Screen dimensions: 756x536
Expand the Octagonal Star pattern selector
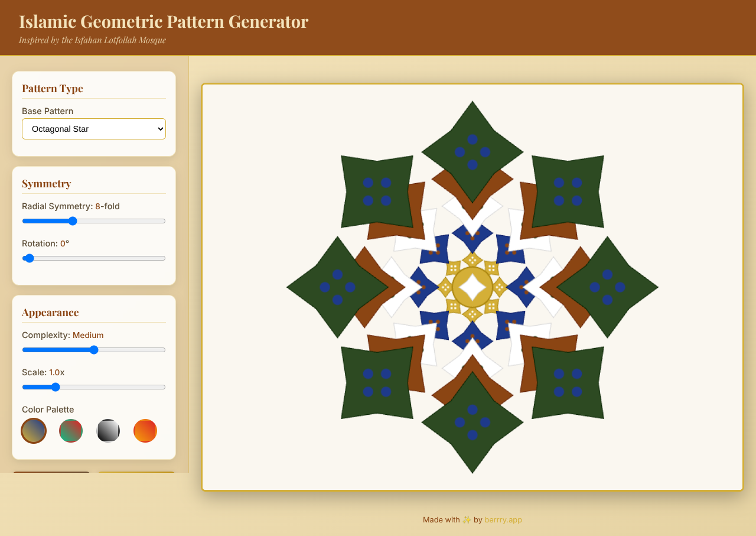coord(93,128)
